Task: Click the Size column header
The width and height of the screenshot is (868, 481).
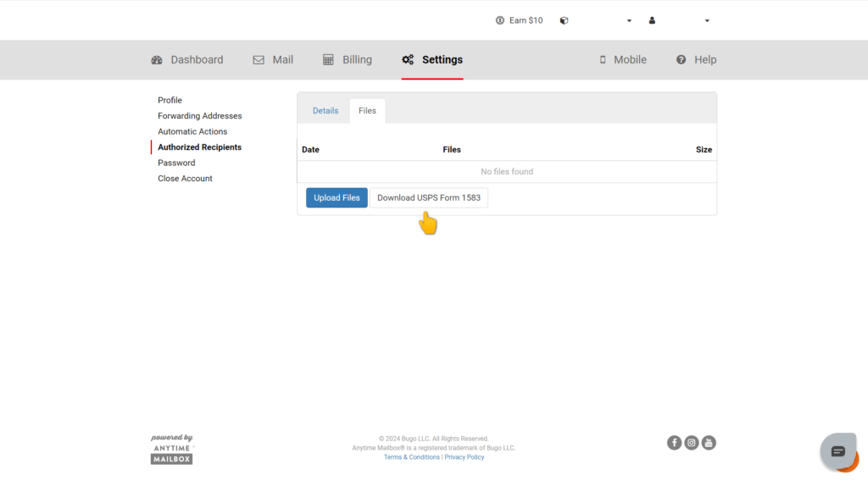Action: tap(704, 149)
